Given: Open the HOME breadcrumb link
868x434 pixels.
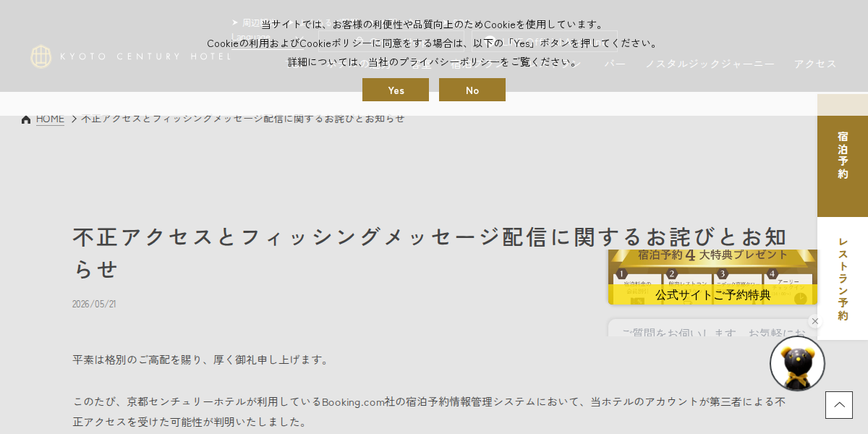Looking at the screenshot, I should [x=50, y=119].
